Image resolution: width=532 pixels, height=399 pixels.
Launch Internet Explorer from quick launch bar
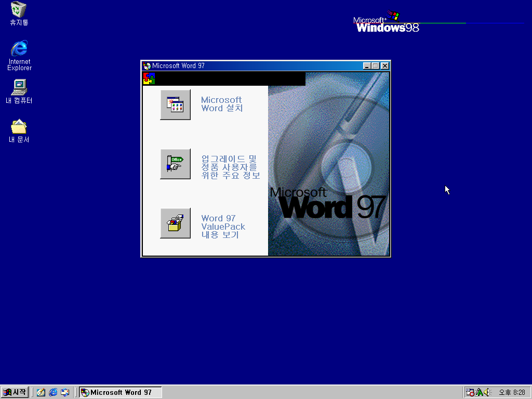coord(53,393)
